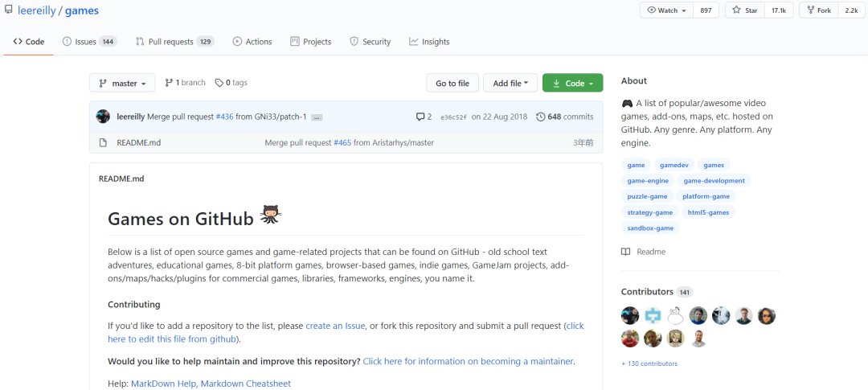Expand the master branch selector
868x390 pixels.
(122, 83)
